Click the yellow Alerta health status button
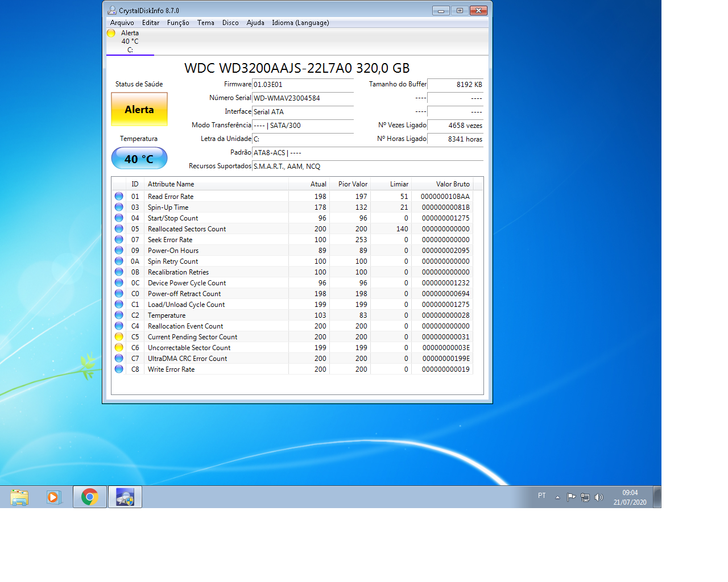 pyautogui.click(x=139, y=109)
